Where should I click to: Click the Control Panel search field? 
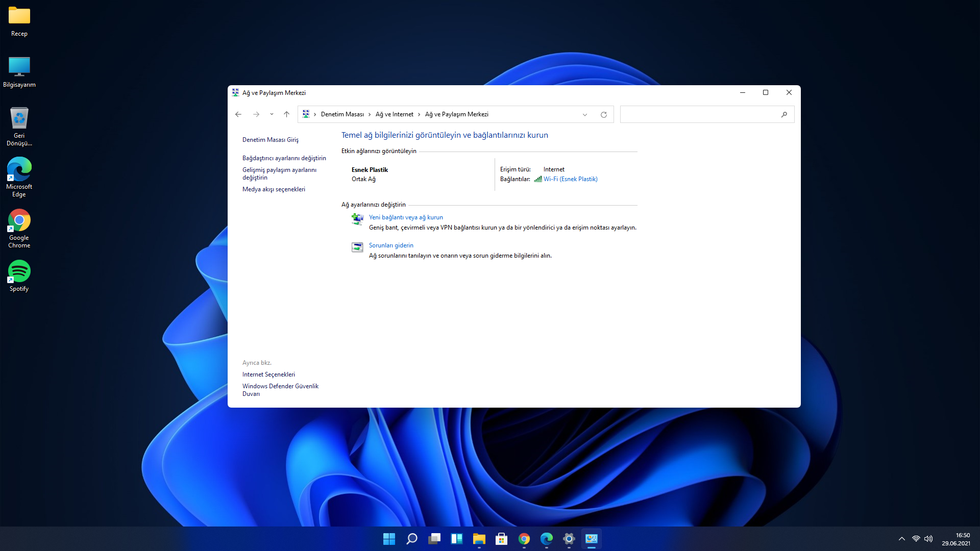tap(699, 115)
